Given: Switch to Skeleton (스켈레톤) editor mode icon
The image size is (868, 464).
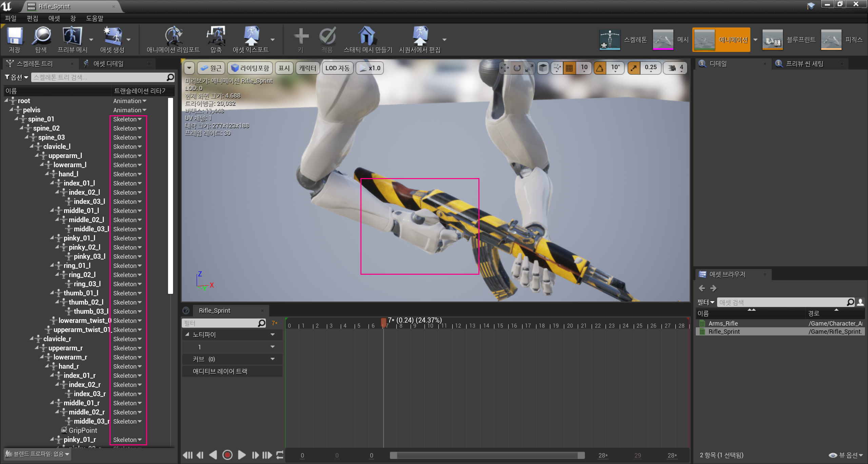Looking at the screenshot, I should click(610, 40).
